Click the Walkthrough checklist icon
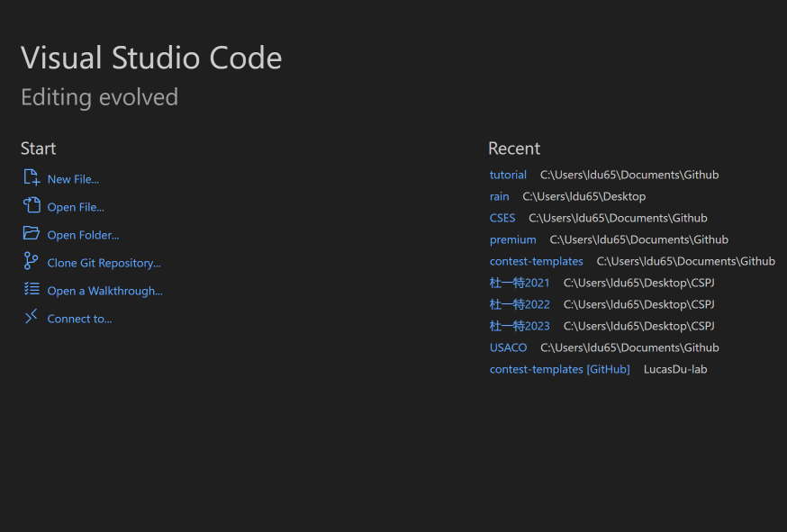The height and width of the screenshot is (532, 787). (x=32, y=290)
